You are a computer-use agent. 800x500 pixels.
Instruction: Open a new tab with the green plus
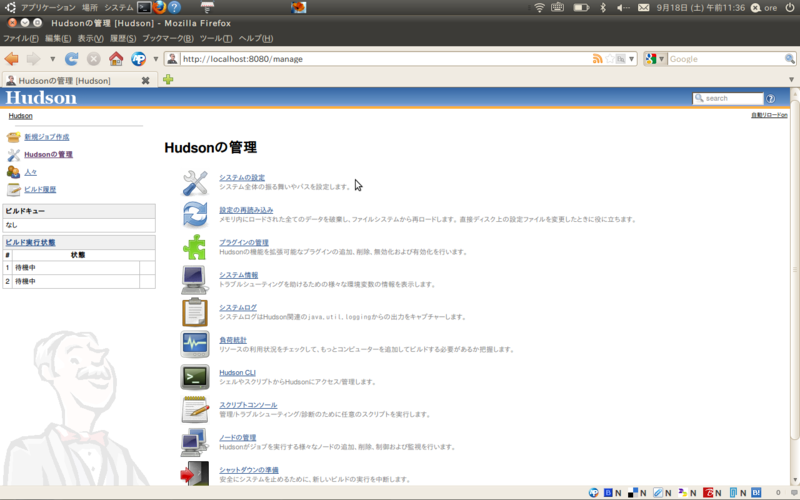tap(168, 80)
